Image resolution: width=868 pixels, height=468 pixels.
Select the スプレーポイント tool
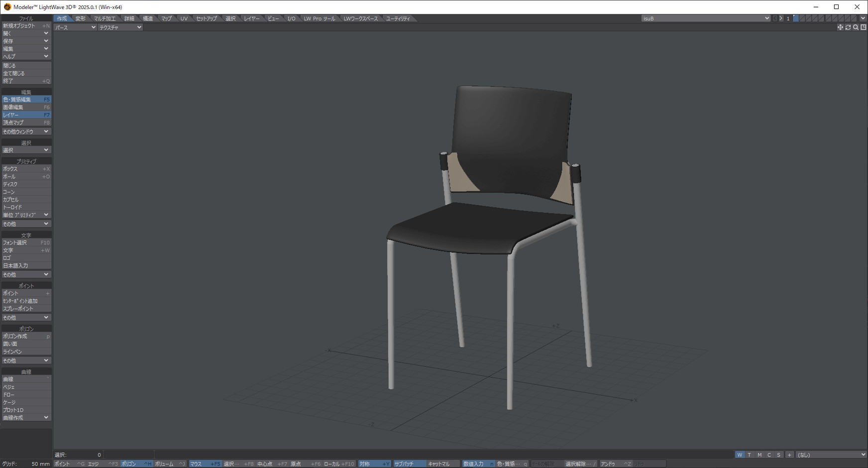(x=26, y=309)
